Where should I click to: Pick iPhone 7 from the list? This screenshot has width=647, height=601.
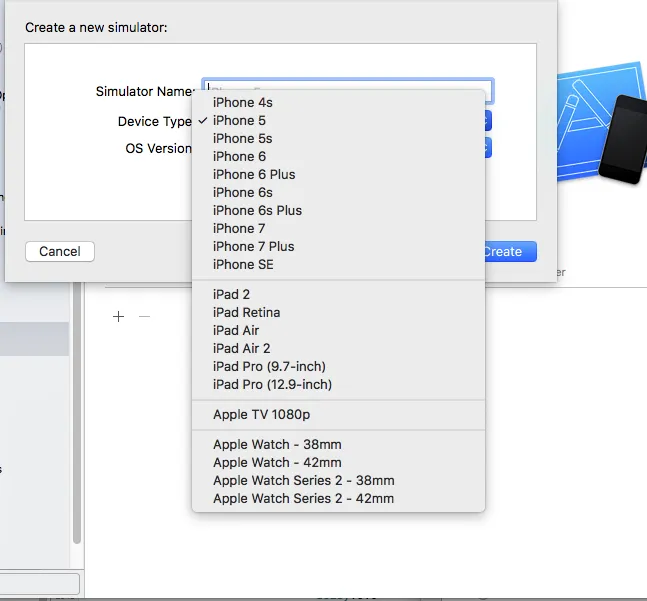[338, 229]
